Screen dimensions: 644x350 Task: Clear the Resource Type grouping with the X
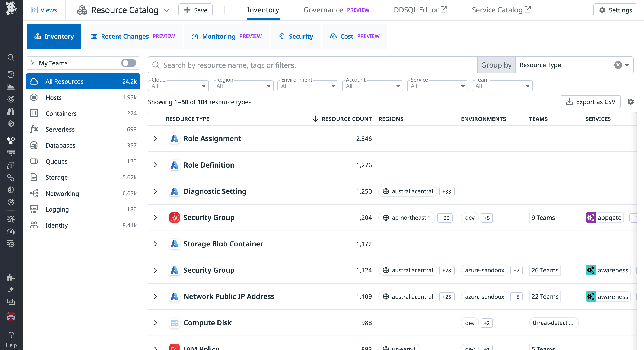pos(618,65)
